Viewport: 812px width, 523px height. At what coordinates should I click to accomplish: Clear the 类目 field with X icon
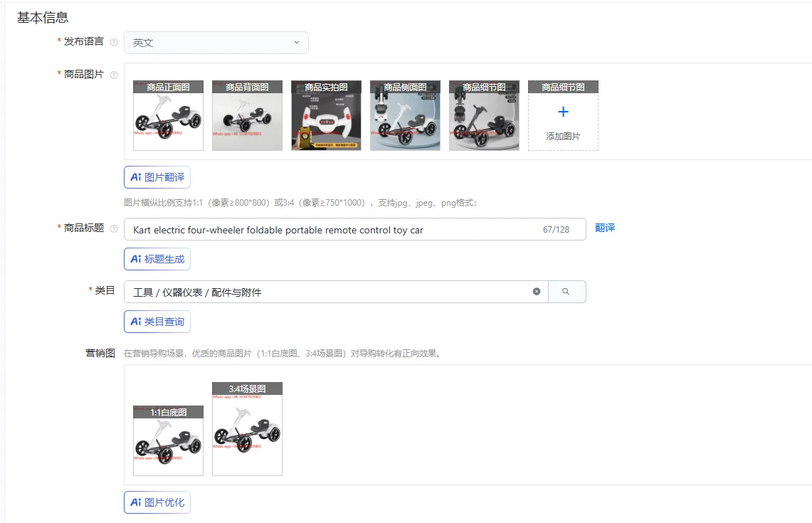coord(537,292)
